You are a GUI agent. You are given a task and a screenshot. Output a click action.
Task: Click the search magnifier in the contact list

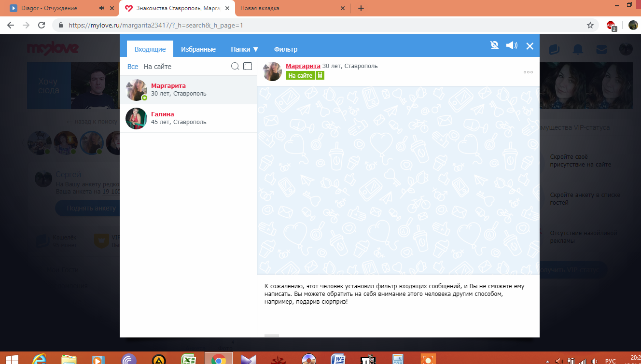235,67
